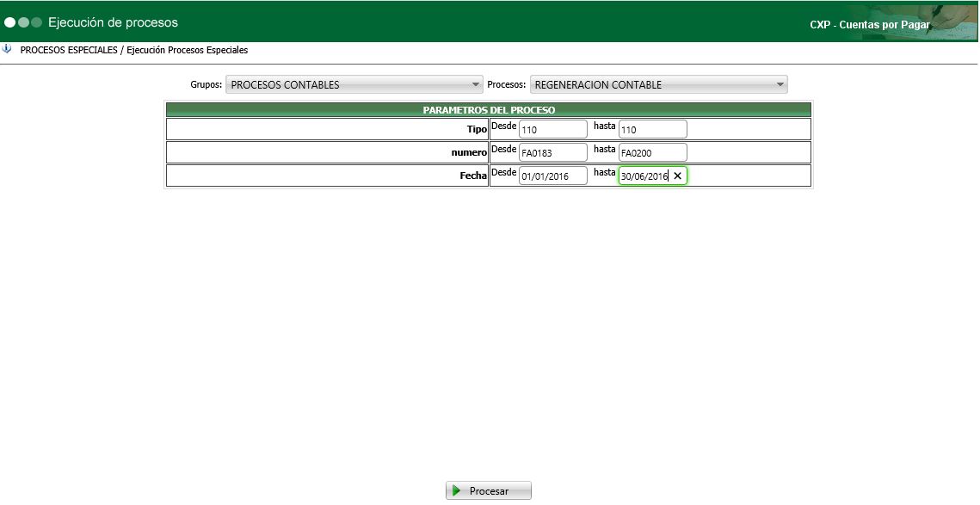Click the green play icon on Procesar
Viewport: 980px width, 505px height.
[x=457, y=490]
